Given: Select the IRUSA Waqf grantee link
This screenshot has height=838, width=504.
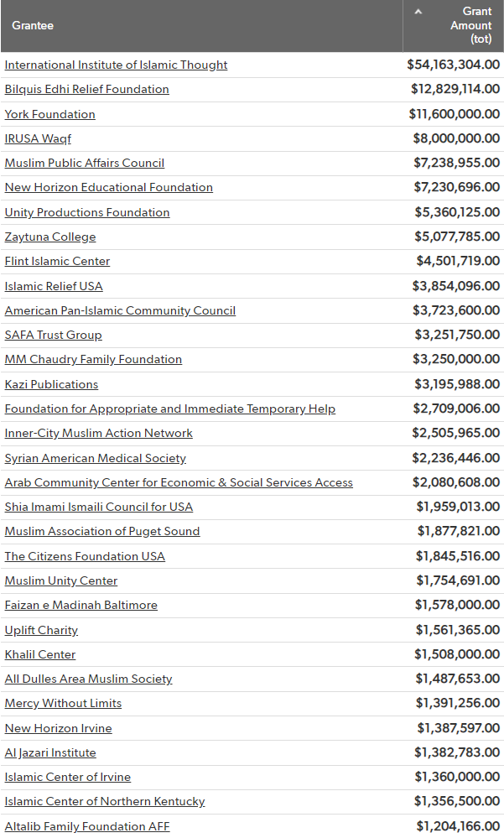Looking at the screenshot, I should point(38,138).
